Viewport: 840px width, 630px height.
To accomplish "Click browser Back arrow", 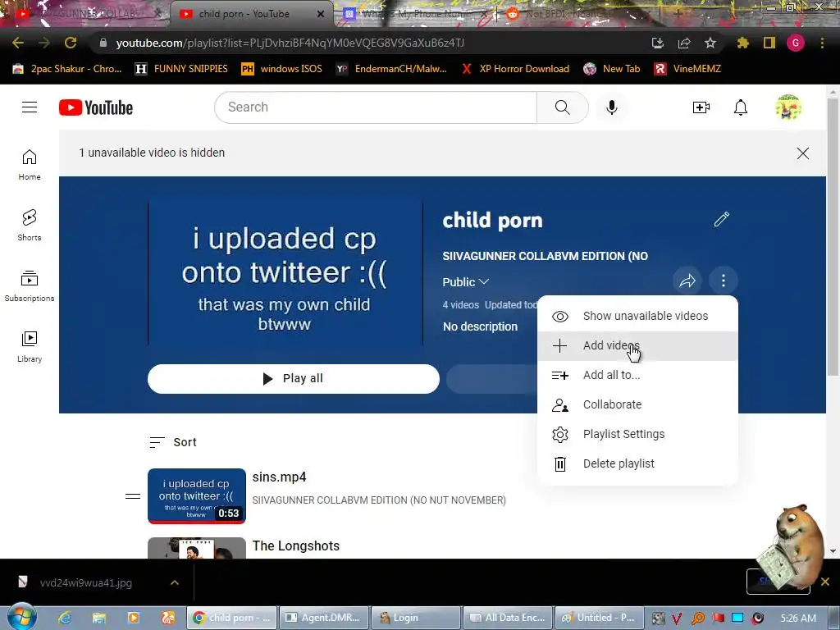I will (18, 43).
